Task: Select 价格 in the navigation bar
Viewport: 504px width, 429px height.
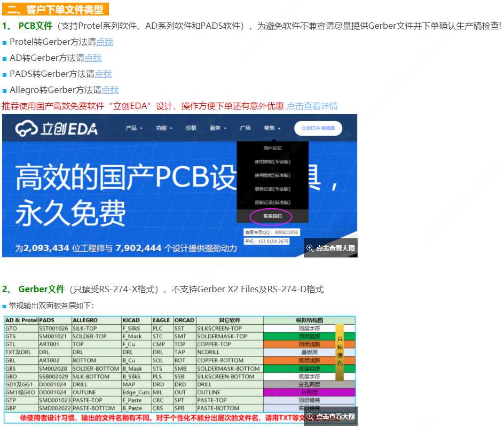Action: tap(191, 128)
